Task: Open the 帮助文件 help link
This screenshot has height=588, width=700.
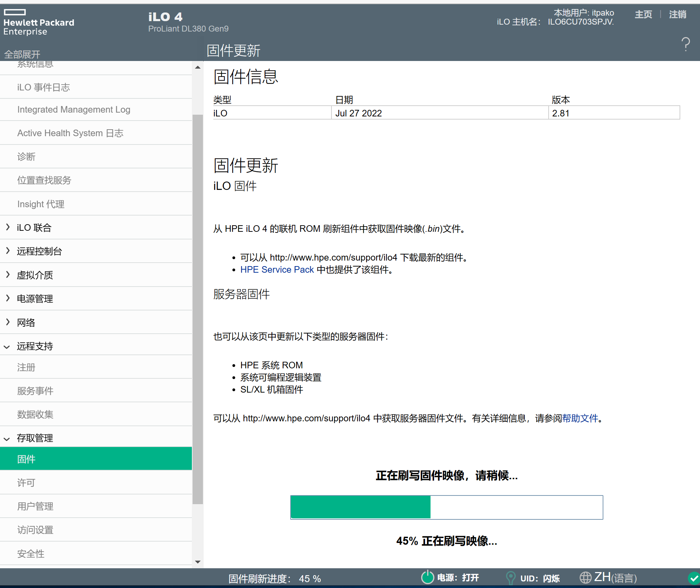Action: click(580, 418)
